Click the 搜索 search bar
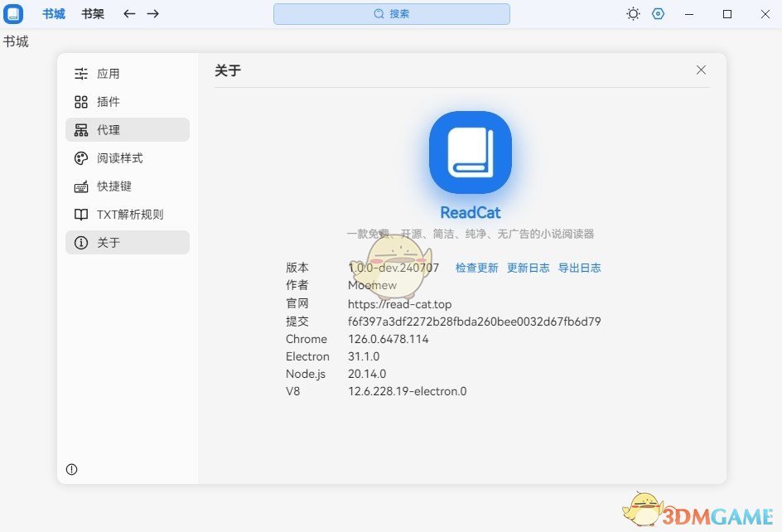 (x=391, y=13)
